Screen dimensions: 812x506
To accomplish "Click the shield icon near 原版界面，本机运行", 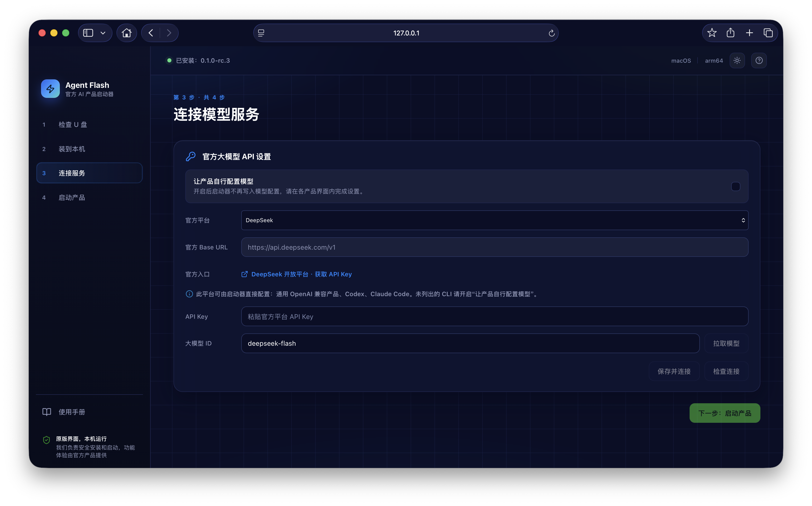I will 46,440.
